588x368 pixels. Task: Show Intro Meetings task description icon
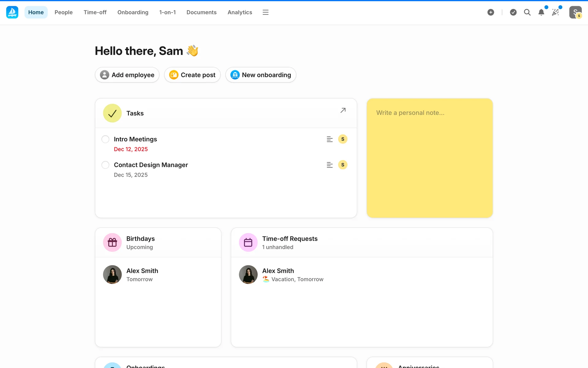pos(330,139)
